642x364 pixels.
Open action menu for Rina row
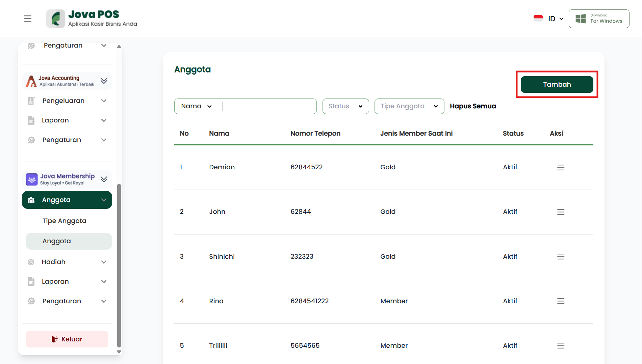click(561, 301)
